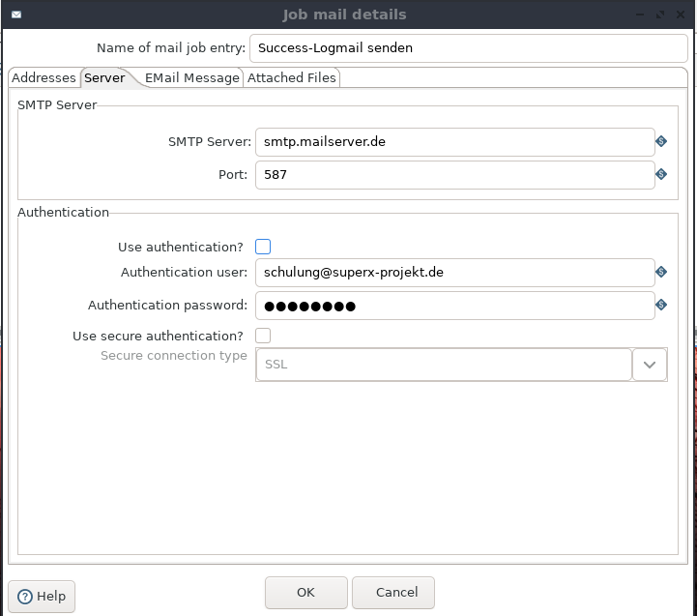The width and height of the screenshot is (697, 616).
Task: Click the question mark Help icon
Action: click(x=25, y=597)
